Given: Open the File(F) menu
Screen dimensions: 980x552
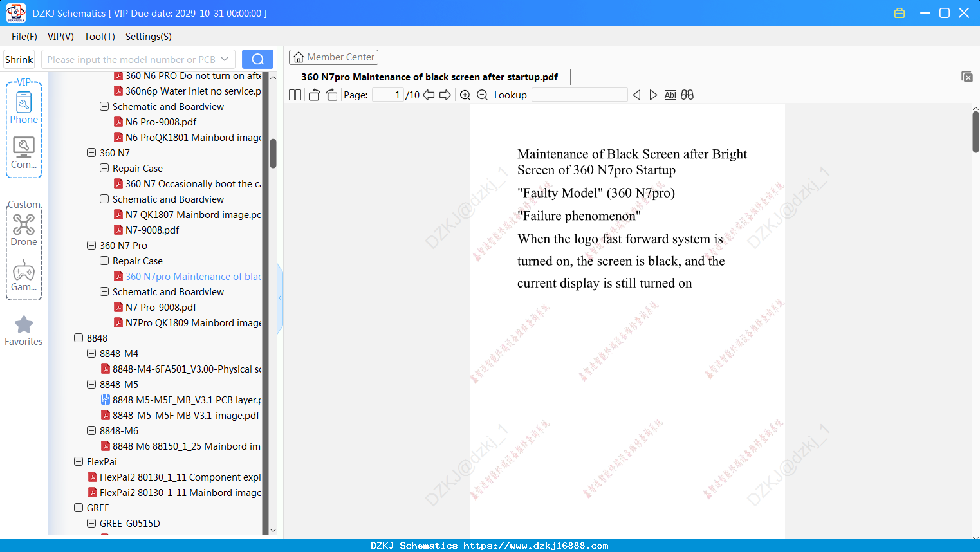Looking at the screenshot, I should coord(24,37).
